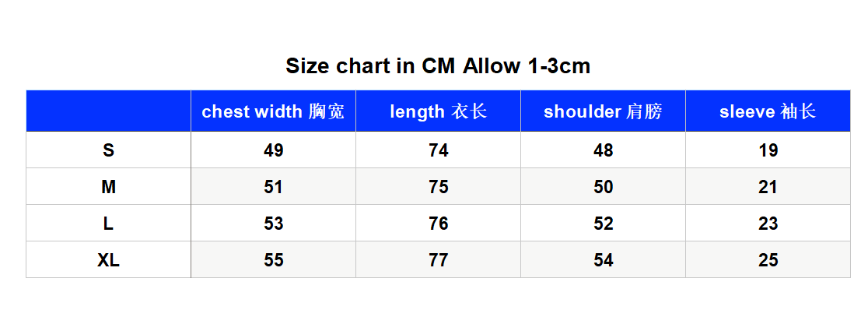Select the length header cell
The height and width of the screenshot is (310, 868).
pyautogui.click(x=439, y=111)
